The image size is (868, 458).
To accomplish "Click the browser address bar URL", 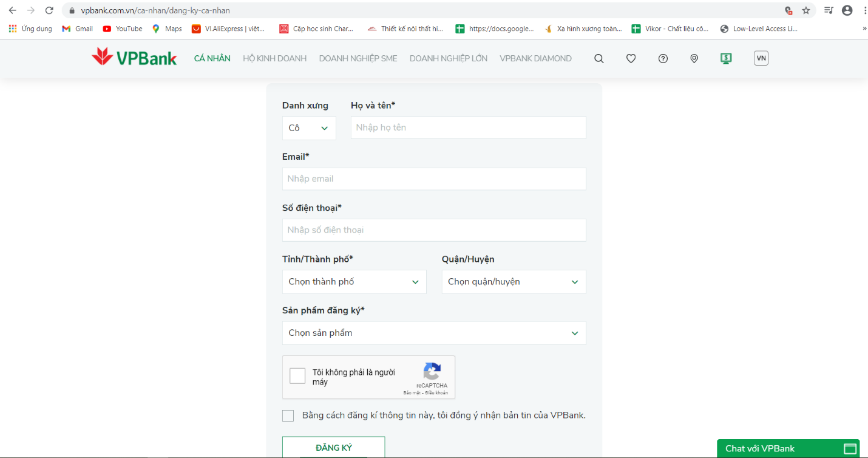I will [x=155, y=10].
